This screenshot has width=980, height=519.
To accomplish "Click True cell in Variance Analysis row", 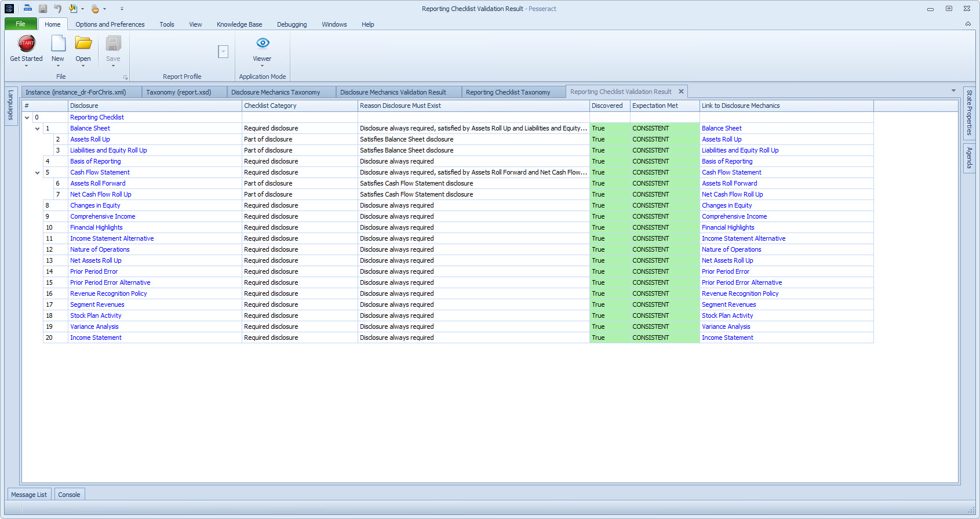I will (610, 326).
